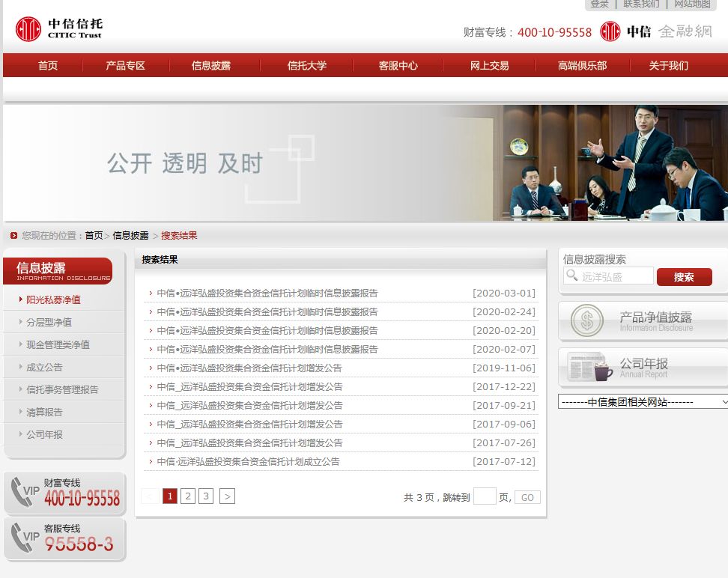728x578 pixels.
Task: Select 清算报告 in the sidebar
Action: tap(44, 412)
